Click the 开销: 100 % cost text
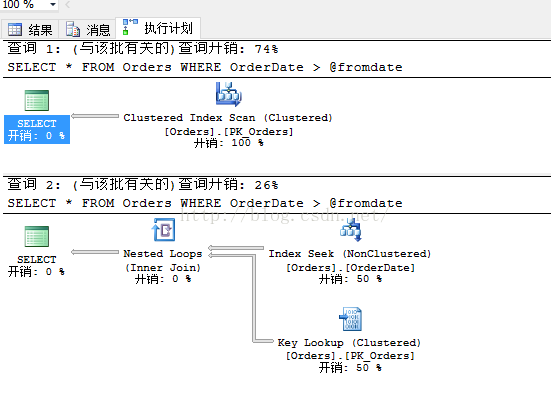 pyautogui.click(x=229, y=143)
